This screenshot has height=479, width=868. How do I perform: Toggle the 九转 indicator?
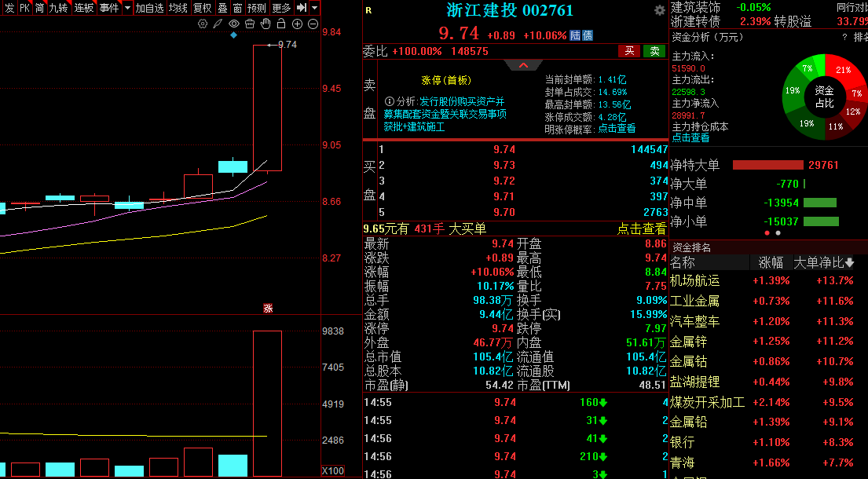(59, 8)
